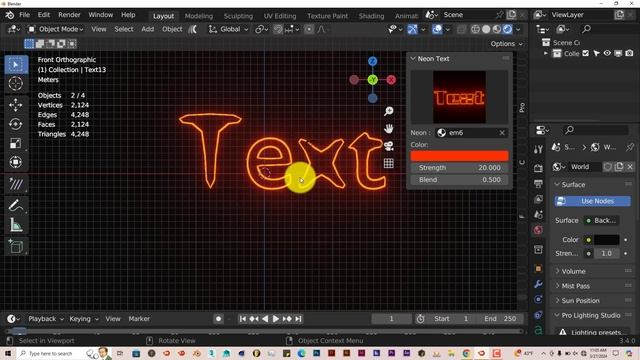The width and height of the screenshot is (640, 360).
Task: Switch orthographic/perspective grid icon
Action: (x=389, y=163)
